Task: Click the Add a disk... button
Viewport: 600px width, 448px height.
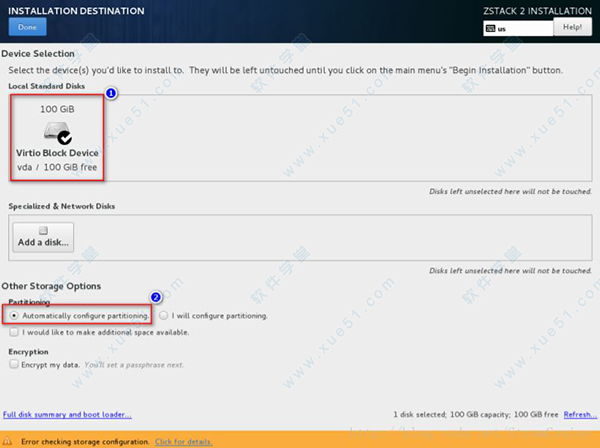Action: [x=44, y=237]
